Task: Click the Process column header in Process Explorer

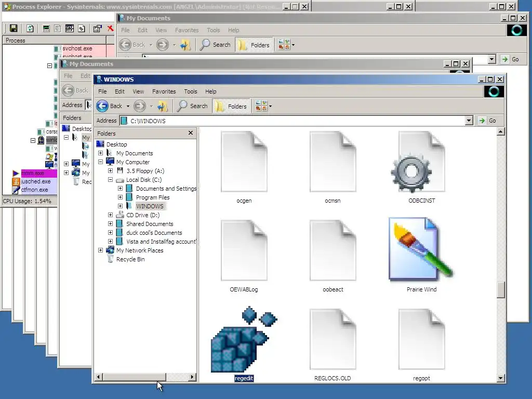Action: [54, 41]
